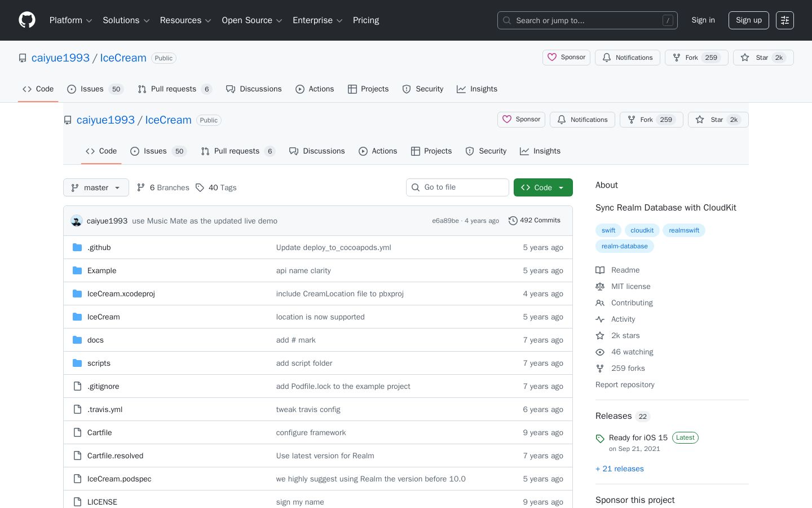Open the Pull requests tab in the upper tab bar

point(175,89)
